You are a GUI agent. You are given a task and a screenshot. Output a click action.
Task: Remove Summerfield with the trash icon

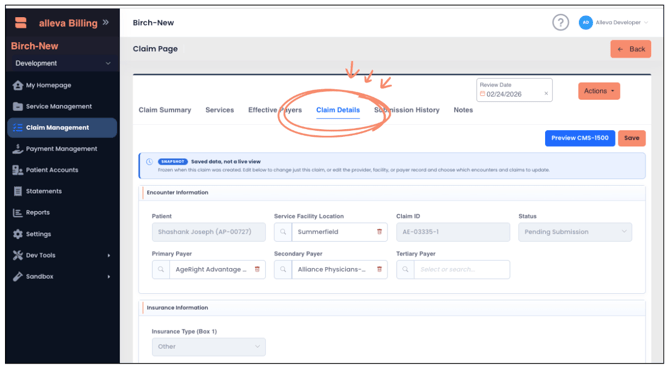tap(379, 232)
